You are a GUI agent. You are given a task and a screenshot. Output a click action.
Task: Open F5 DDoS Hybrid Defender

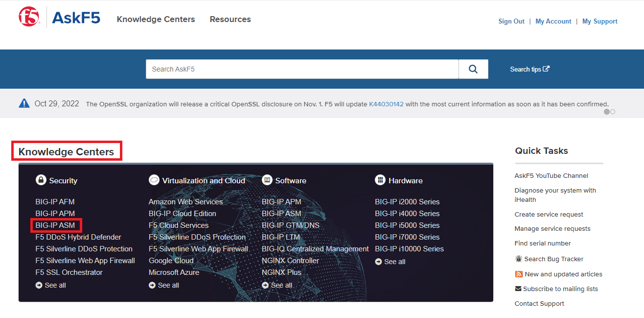coord(78,237)
